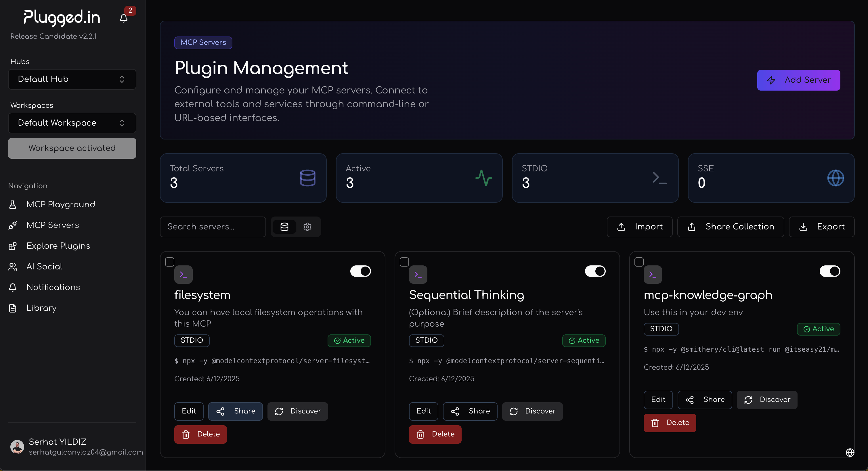Click the blocks icon for Explore Plugins
This screenshot has height=471, width=868.
[x=13, y=246]
